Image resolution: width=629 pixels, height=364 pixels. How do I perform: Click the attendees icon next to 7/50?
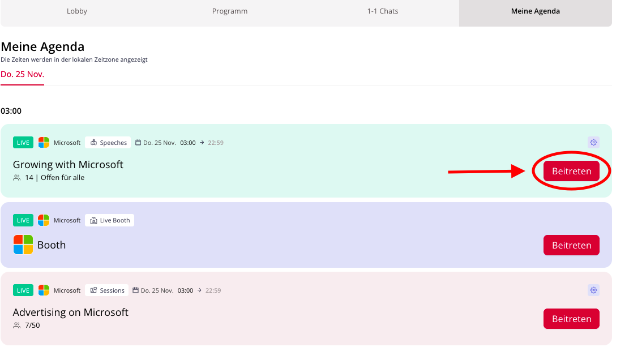pos(17,325)
